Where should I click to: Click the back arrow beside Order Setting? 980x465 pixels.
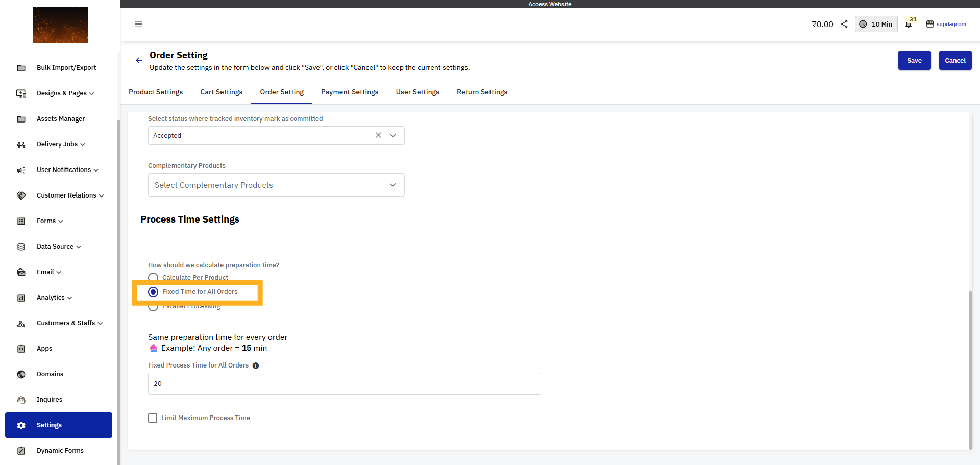(x=139, y=60)
